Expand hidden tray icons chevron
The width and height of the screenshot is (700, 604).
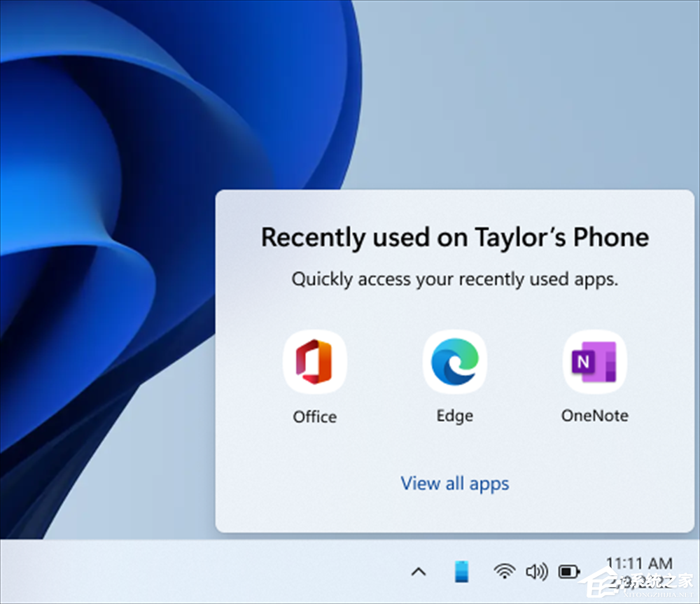419,572
